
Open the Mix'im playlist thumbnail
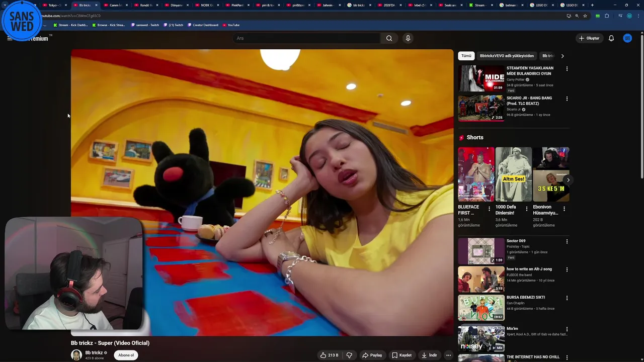[481, 339]
